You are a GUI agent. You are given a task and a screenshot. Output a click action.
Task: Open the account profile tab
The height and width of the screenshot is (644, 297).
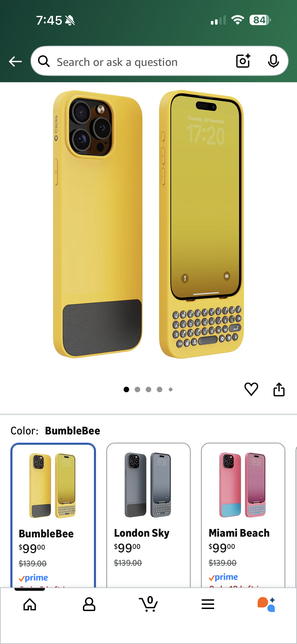coord(89,605)
